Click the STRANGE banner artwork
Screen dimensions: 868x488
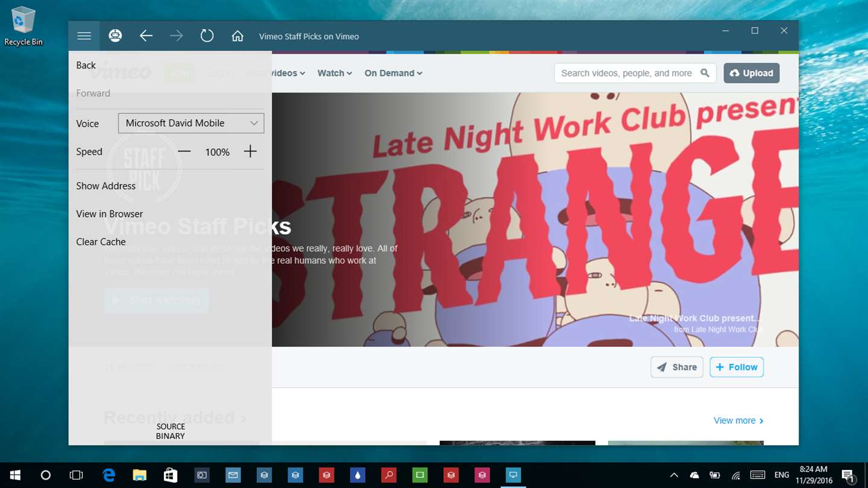(x=535, y=219)
